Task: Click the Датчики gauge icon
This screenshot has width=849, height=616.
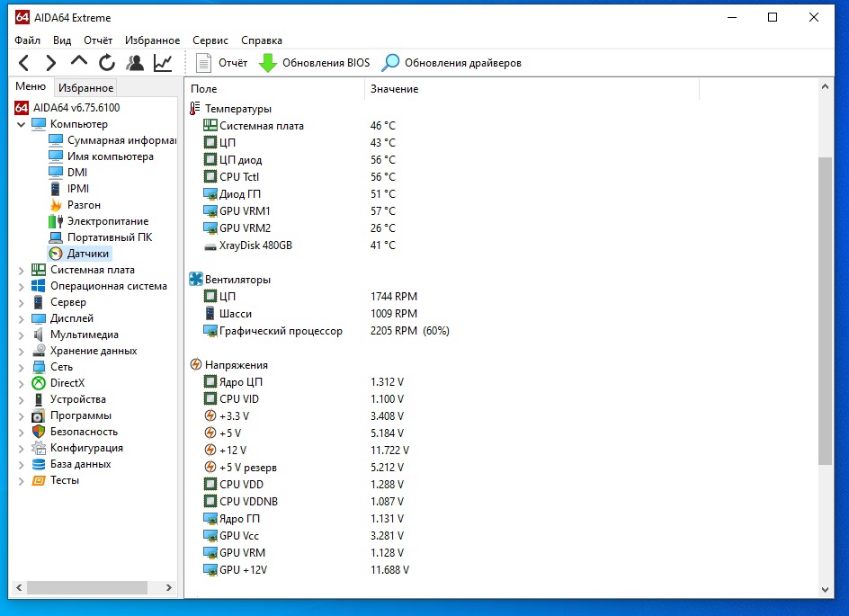Action: tap(56, 254)
